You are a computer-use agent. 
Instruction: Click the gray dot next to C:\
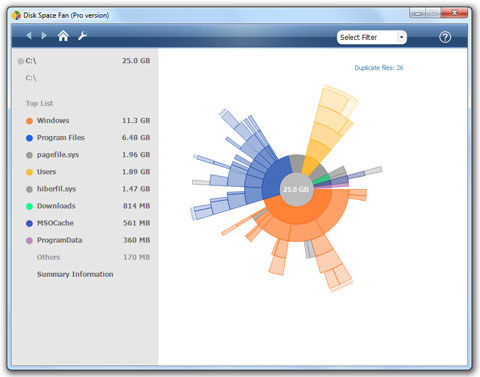[x=21, y=61]
